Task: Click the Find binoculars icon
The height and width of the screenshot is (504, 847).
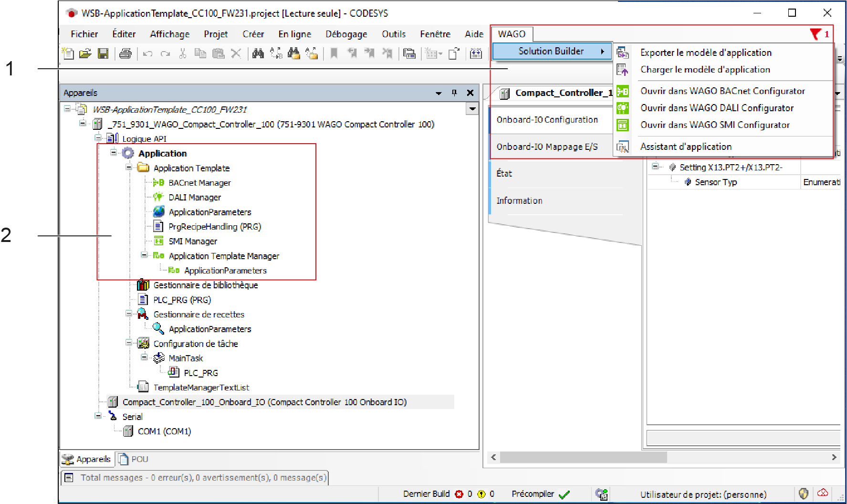Action: click(x=258, y=53)
